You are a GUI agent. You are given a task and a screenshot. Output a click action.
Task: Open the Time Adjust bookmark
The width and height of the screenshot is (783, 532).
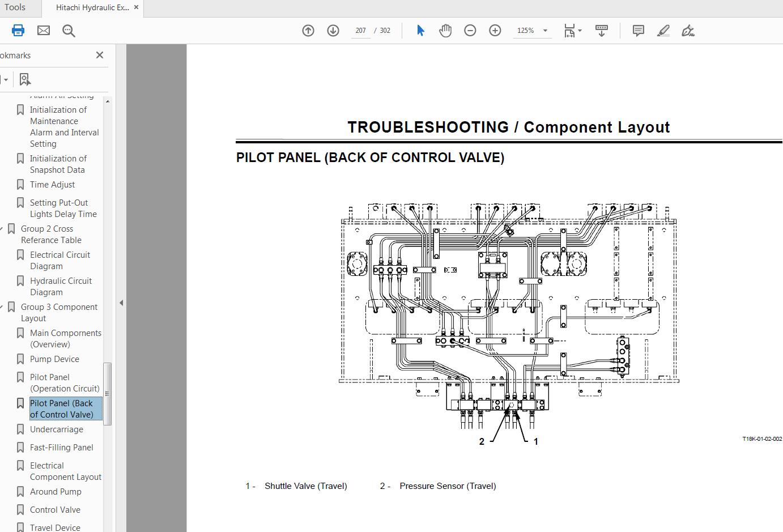pyautogui.click(x=52, y=184)
